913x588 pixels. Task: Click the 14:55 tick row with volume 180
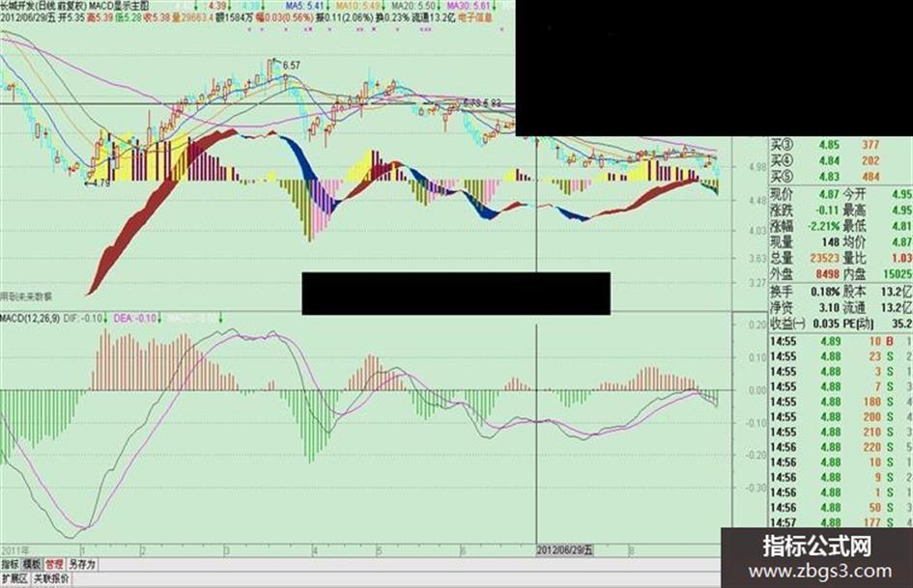841,402
